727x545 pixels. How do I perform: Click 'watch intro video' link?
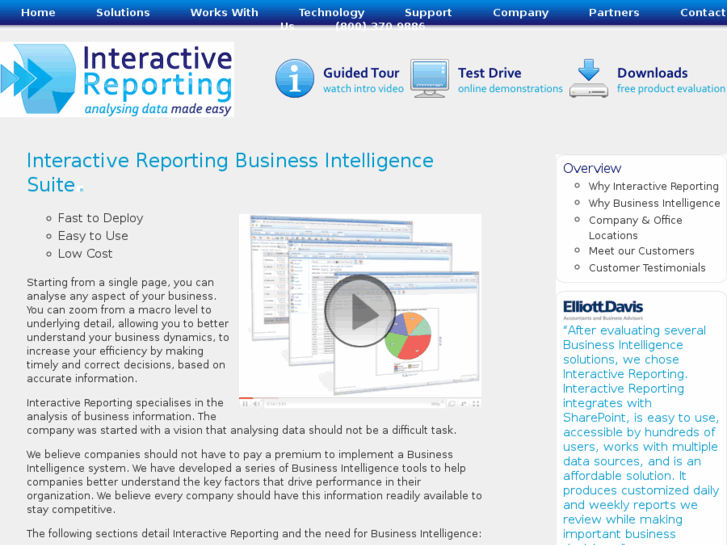364,89
